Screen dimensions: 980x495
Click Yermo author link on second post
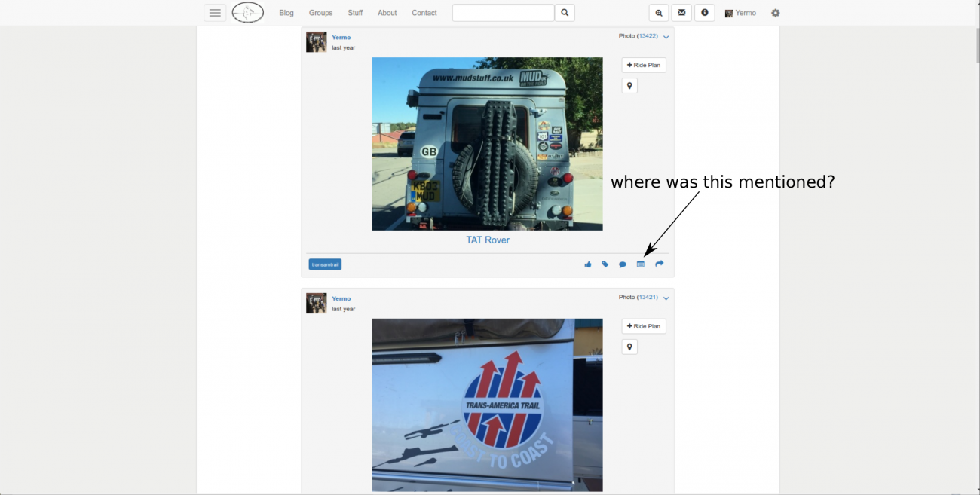point(341,298)
